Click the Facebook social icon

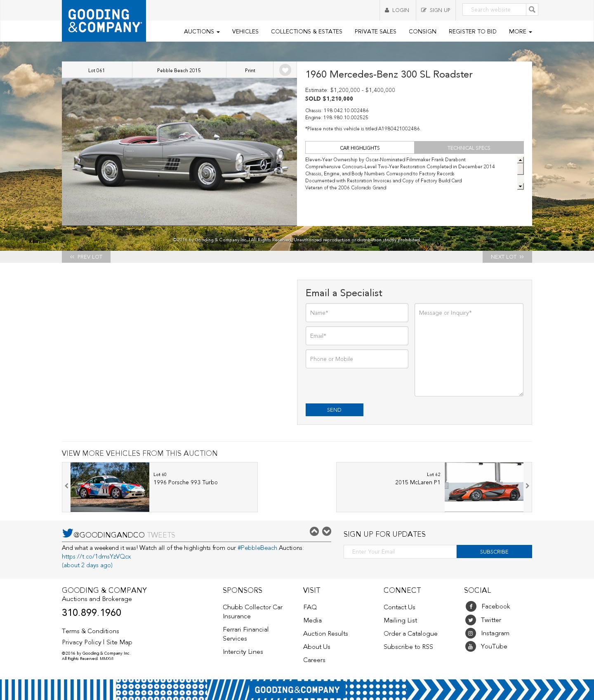[x=471, y=606]
